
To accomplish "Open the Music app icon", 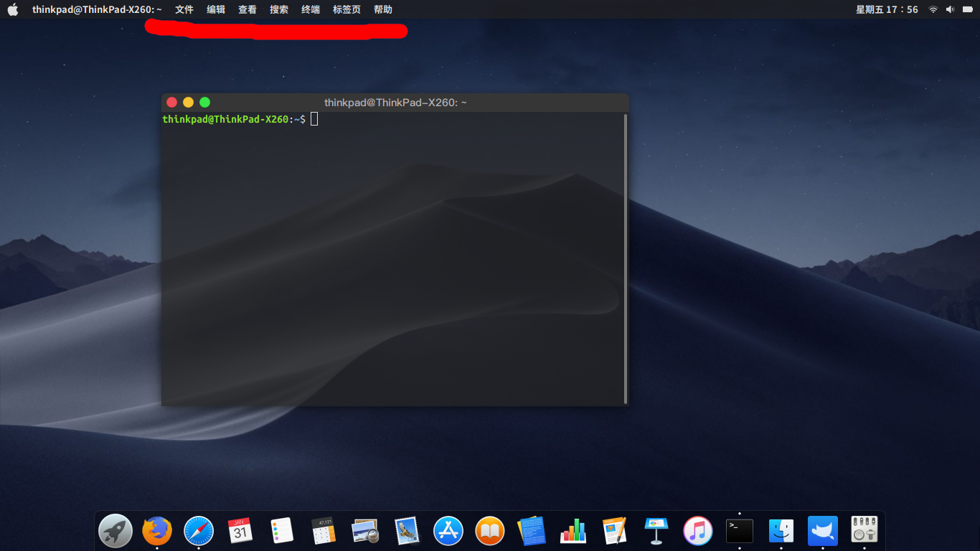I will coord(697,531).
